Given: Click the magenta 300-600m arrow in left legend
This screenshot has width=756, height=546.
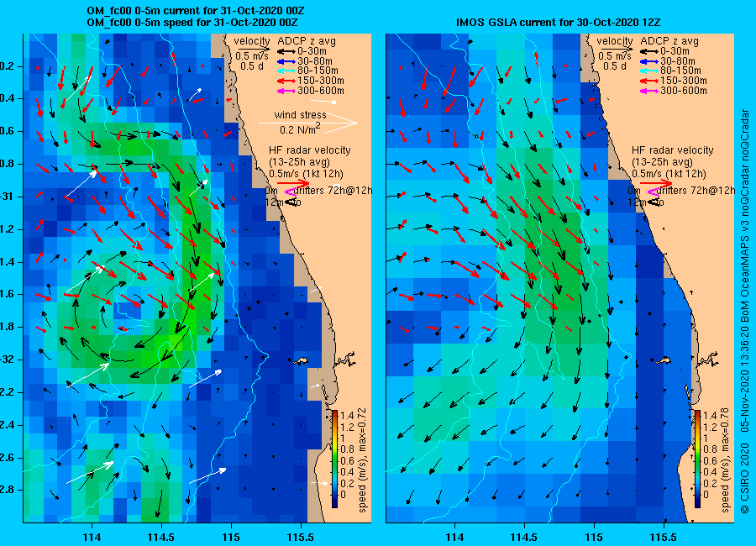Looking at the screenshot, I should coord(286,92).
